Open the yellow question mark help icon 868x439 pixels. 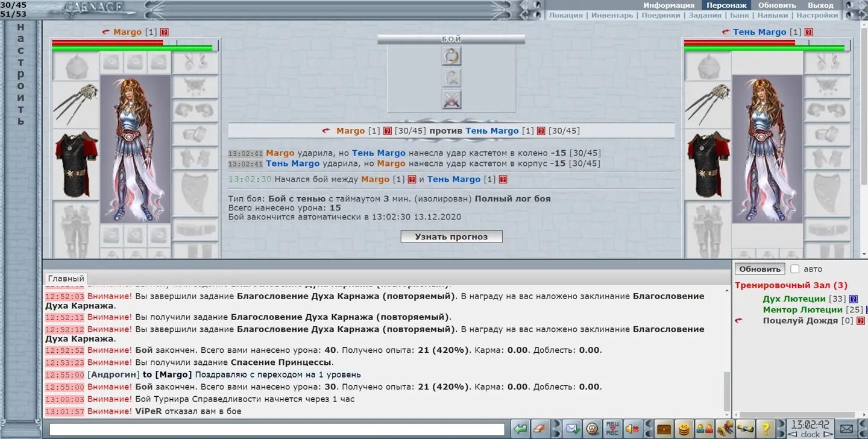click(766, 429)
